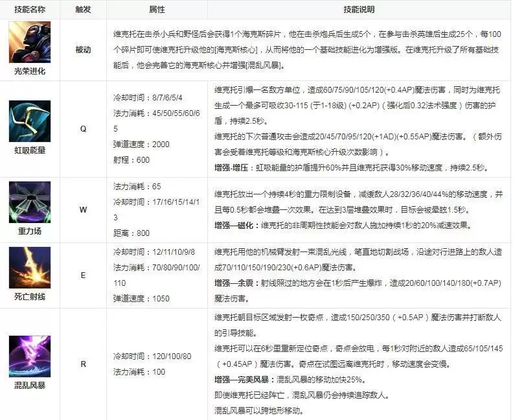Click 法力消耗：45/50/55/60/65 in Q row
Image resolution: width=513 pixels, height=420 pixels.
coord(157,121)
